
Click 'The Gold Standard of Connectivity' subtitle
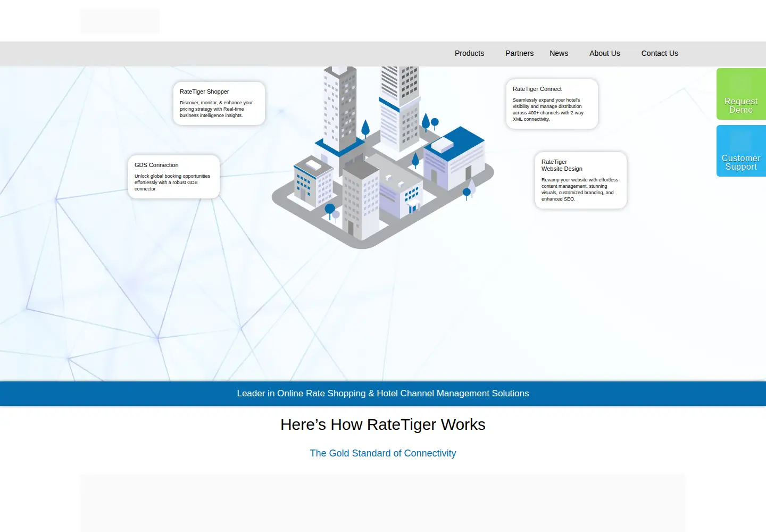tap(383, 453)
